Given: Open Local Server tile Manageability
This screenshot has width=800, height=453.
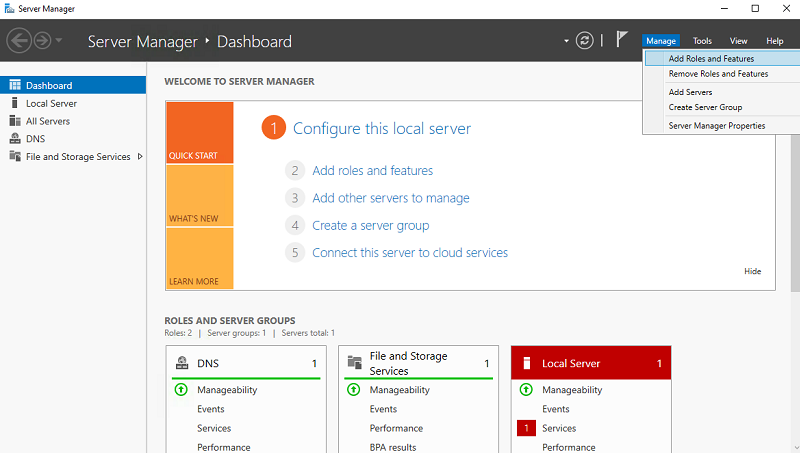Looking at the screenshot, I should click(572, 390).
